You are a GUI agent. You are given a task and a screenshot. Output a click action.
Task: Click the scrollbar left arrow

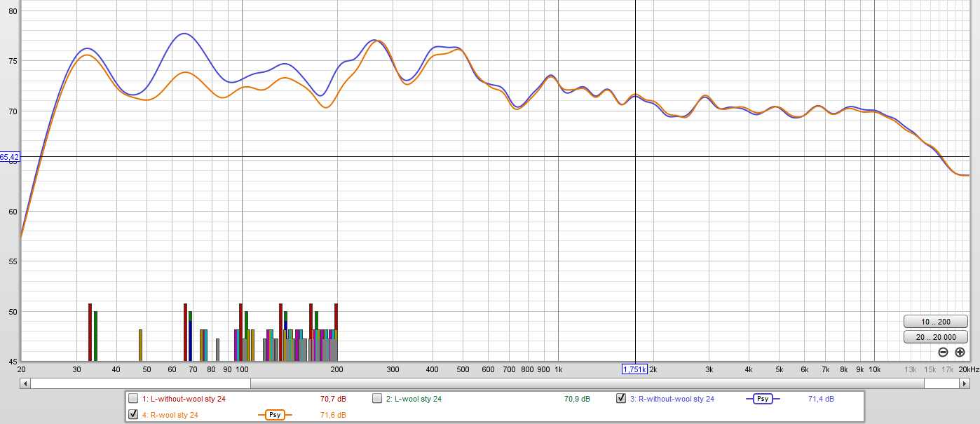(x=25, y=383)
